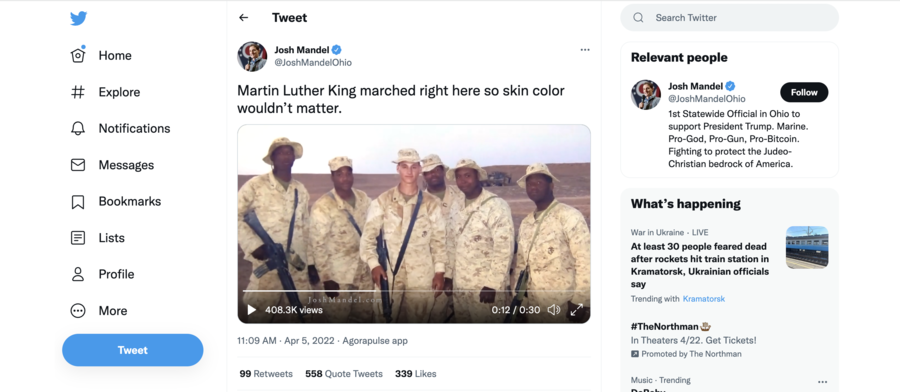Open options for the Music trending item

click(x=823, y=382)
